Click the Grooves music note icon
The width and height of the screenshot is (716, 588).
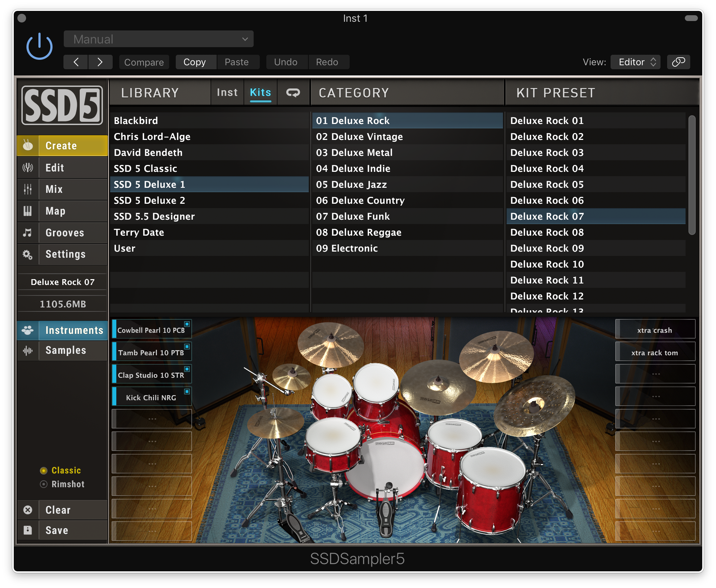[x=28, y=233]
